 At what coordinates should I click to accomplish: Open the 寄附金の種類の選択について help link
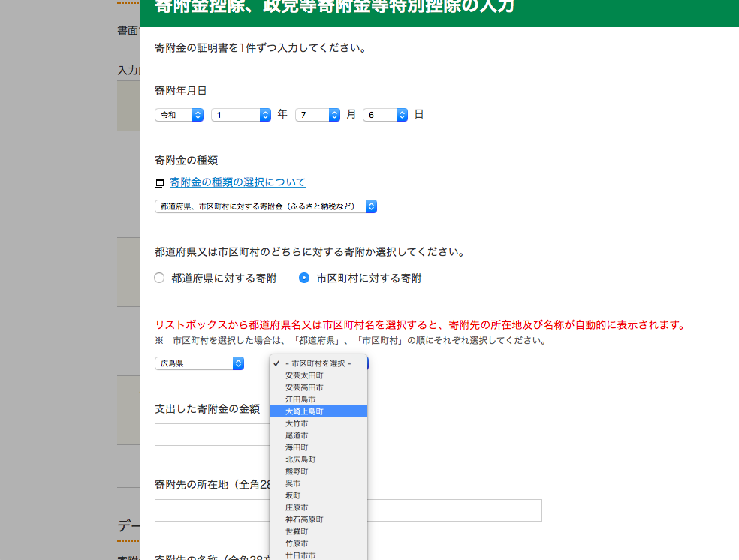[237, 182]
